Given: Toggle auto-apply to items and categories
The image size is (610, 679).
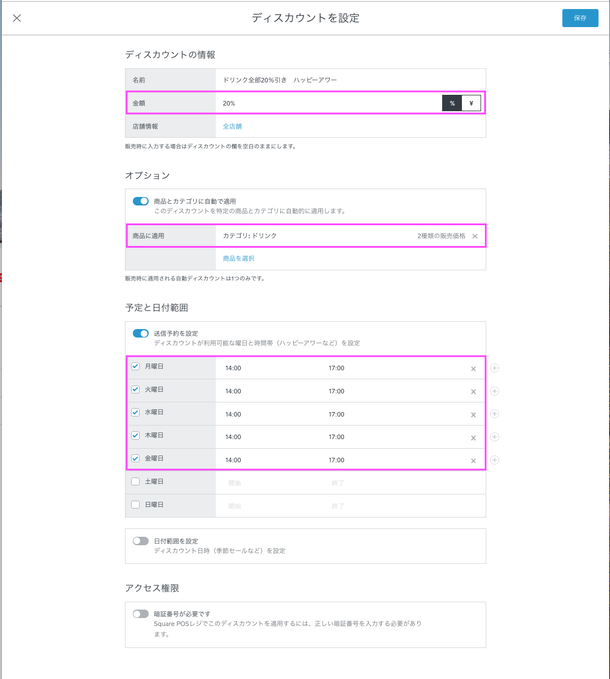Looking at the screenshot, I should (140, 201).
